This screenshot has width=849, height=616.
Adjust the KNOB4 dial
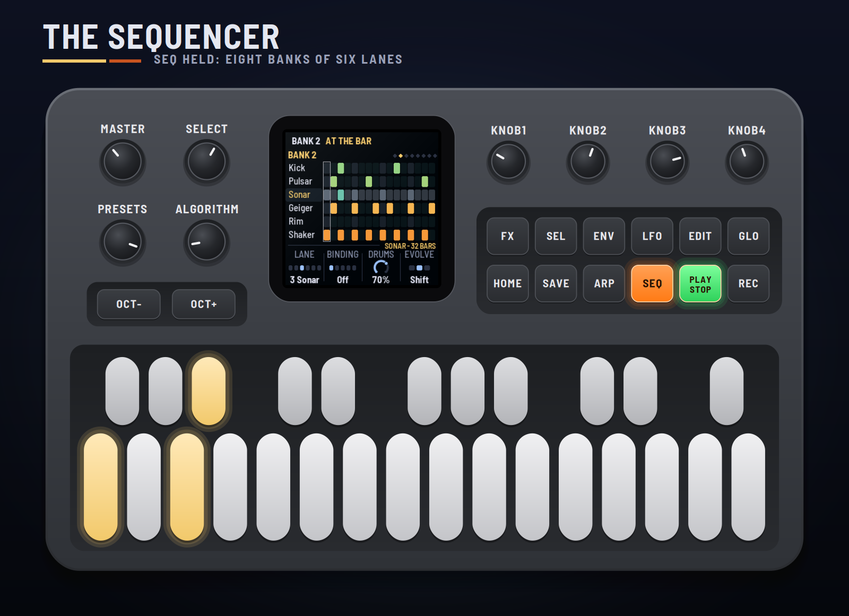pos(747,162)
